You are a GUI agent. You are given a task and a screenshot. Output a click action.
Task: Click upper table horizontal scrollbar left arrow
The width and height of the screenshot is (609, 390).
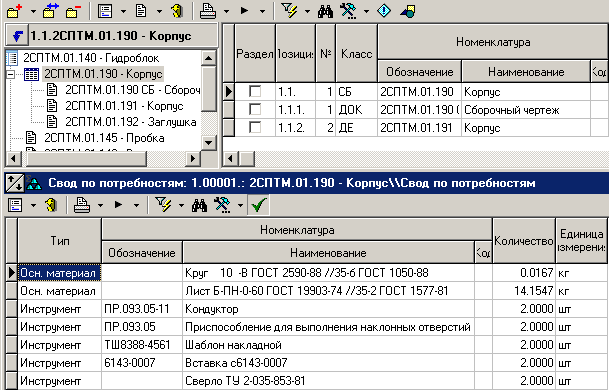tap(230, 158)
